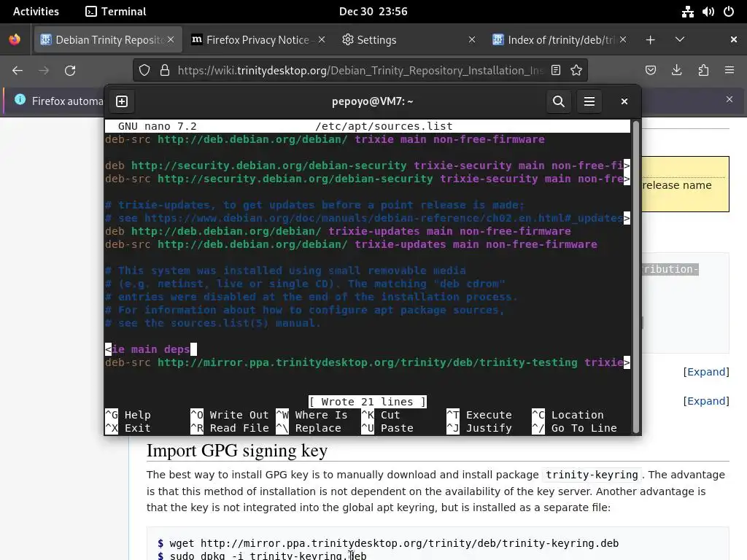Click the '^C Location' nano shortcut

(x=568, y=415)
